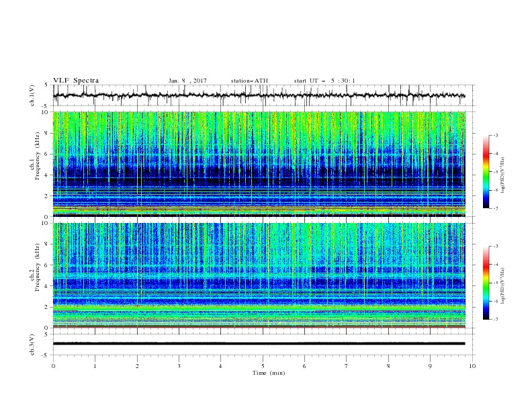Pick the ch.2 PSD color scale bar

(x=486, y=283)
